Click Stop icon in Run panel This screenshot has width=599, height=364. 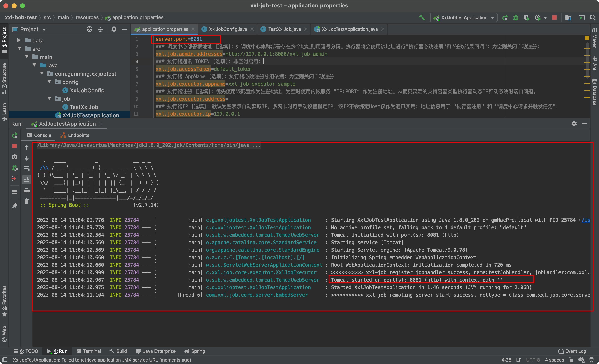(x=15, y=146)
